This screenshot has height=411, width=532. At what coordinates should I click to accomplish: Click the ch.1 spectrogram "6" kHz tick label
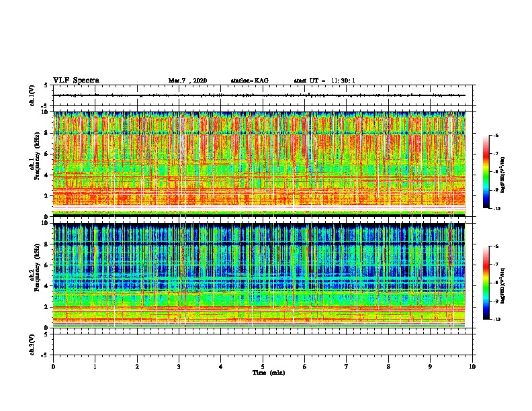47,154
